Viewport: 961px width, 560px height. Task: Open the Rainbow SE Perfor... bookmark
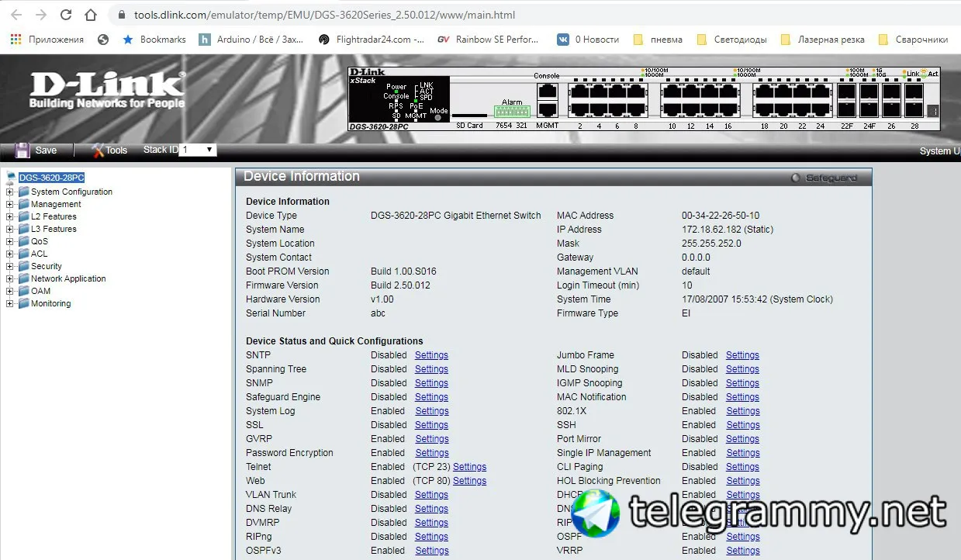coord(488,40)
